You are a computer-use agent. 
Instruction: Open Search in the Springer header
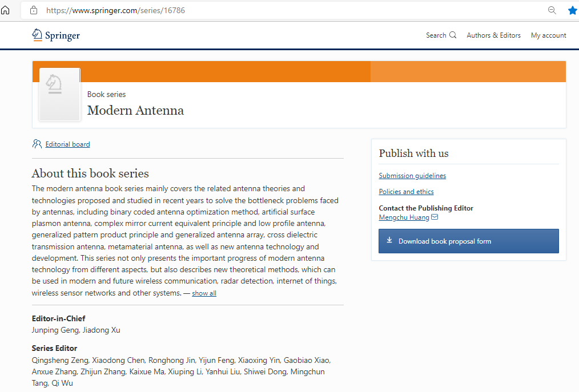point(441,35)
